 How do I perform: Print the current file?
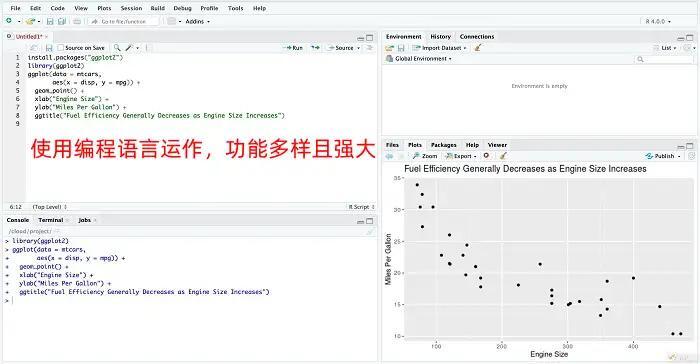tap(77, 21)
